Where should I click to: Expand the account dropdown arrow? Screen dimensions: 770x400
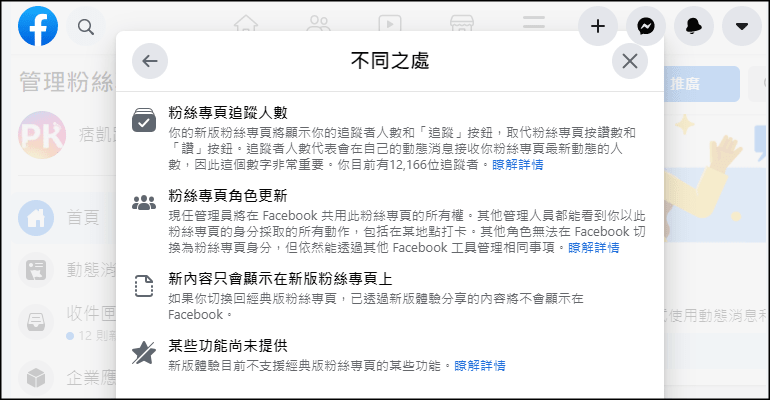[x=742, y=26]
